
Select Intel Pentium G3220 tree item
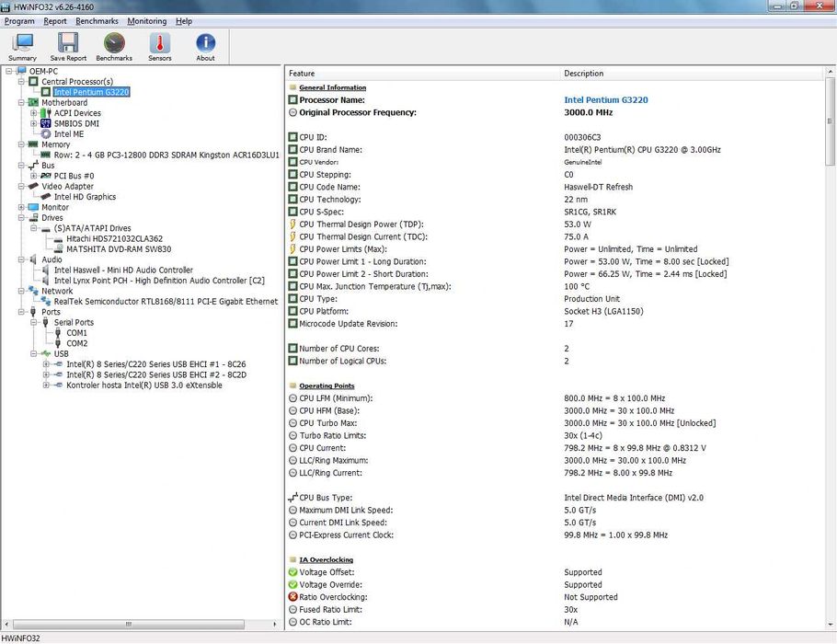click(x=91, y=92)
